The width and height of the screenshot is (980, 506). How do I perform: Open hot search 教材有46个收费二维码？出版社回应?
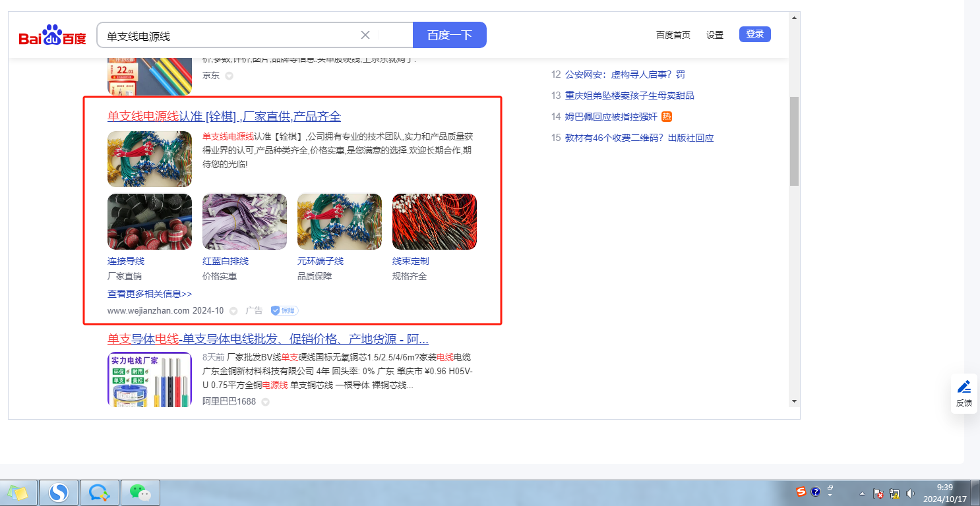coord(640,138)
